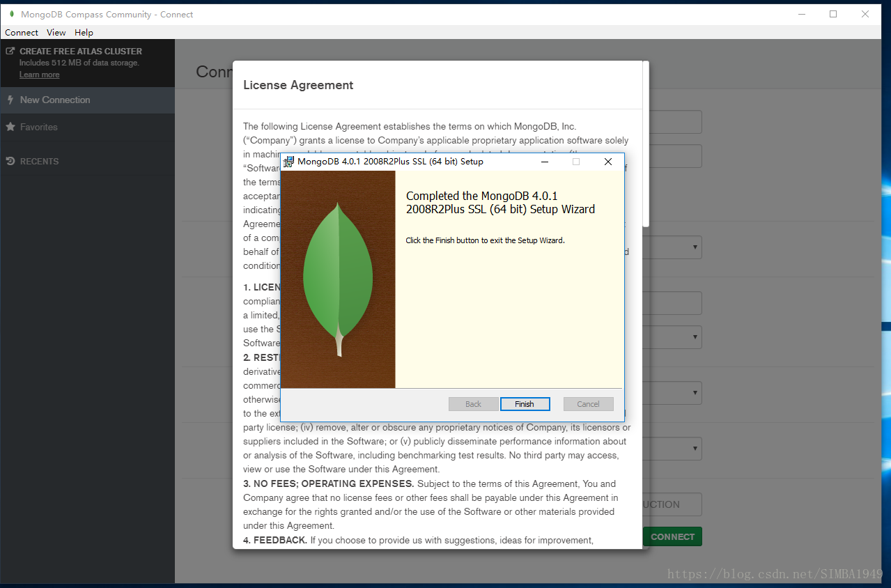Screen dimensions: 891x588
Task: Click the star icon beside Favorites
Action: tap(10, 127)
